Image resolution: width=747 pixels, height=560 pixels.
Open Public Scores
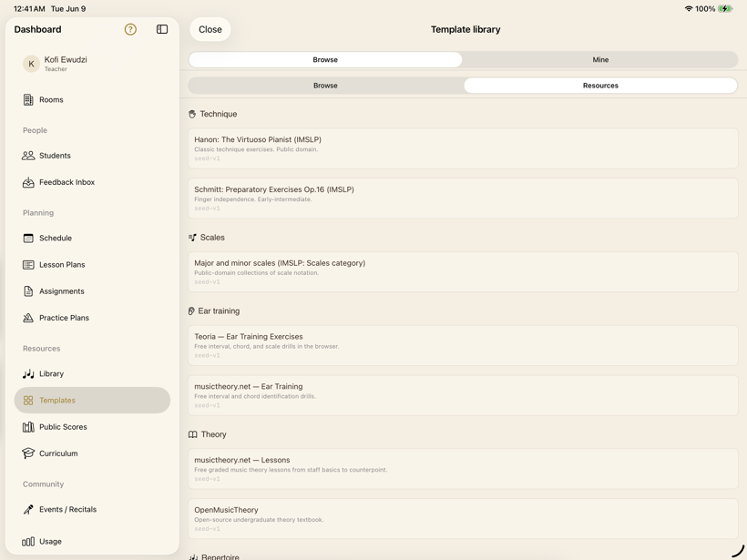92,427
